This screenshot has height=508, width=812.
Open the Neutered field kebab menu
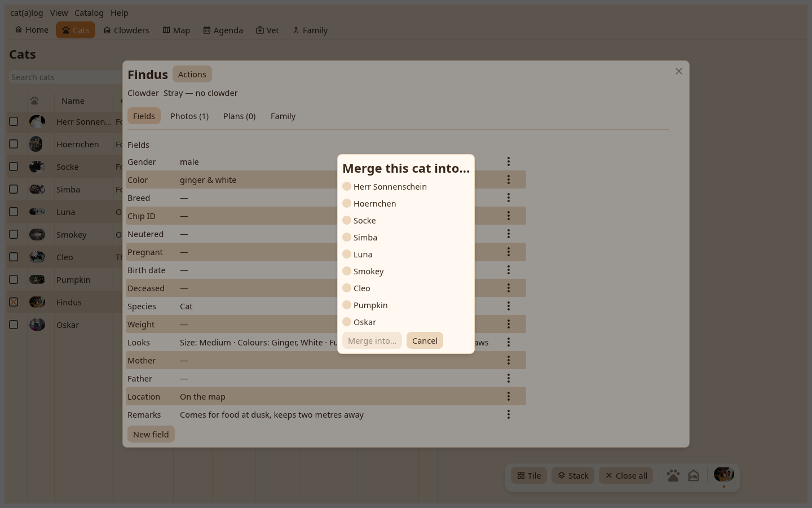click(x=508, y=234)
